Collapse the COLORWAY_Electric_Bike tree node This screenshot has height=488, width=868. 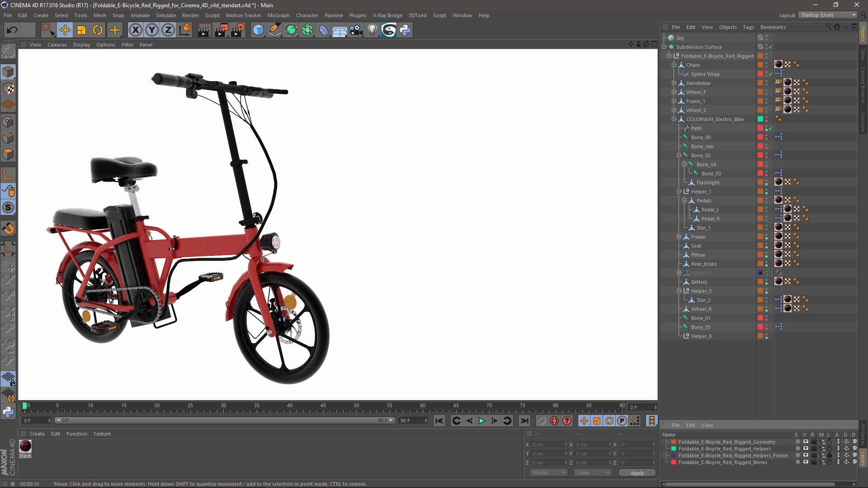pos(674,119)
